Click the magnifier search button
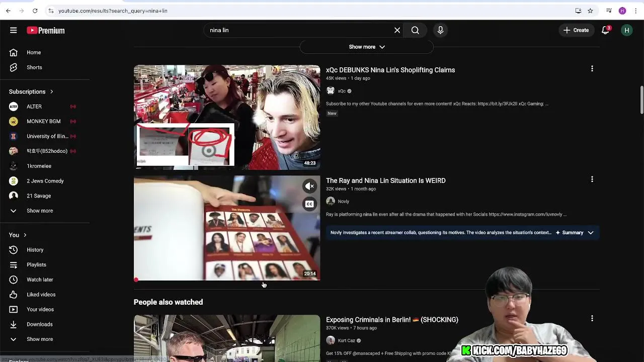This screenshot has width=644, height=362. pyautogui.click(x=415, y=30)
